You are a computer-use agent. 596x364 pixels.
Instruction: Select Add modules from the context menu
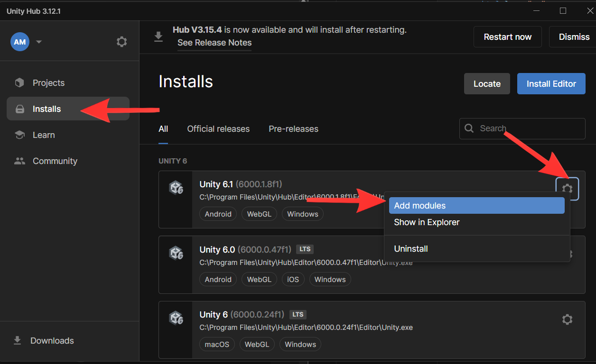[419, 205]
